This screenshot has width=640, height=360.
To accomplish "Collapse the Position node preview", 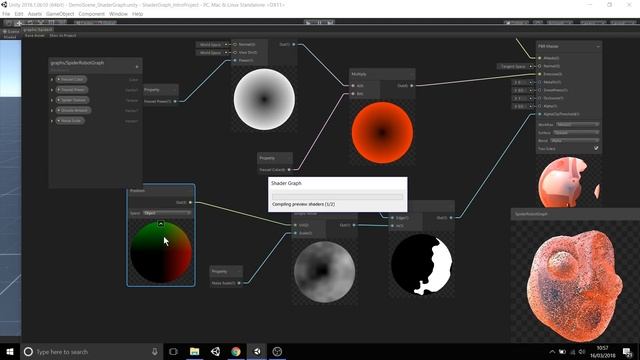I will 161,224.
